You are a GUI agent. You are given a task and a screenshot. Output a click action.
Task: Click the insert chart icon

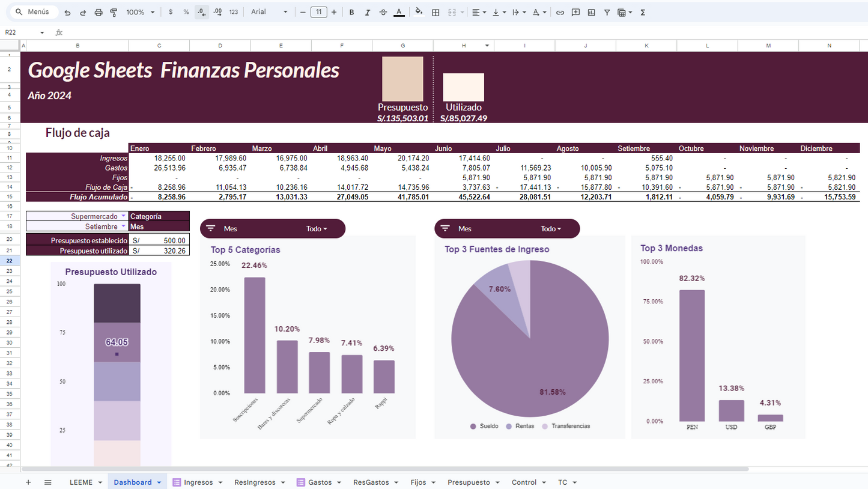point(592,12)
